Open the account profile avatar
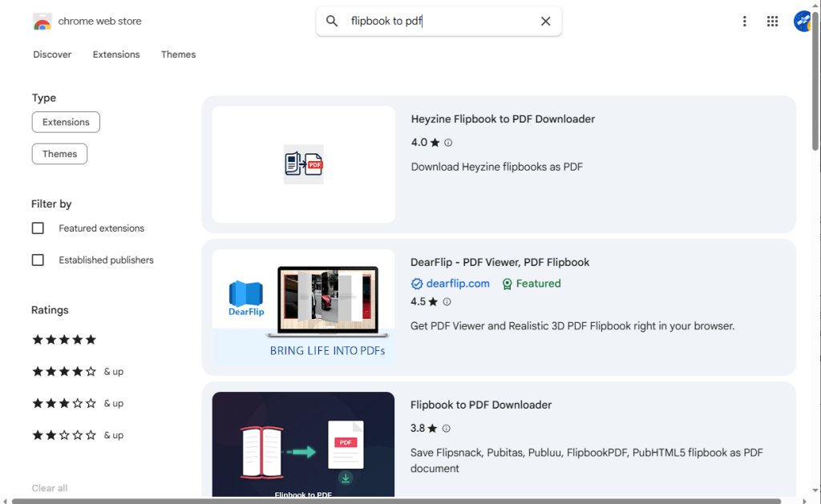Viewport: 821px width, 504px height. [x=802, y=21]
